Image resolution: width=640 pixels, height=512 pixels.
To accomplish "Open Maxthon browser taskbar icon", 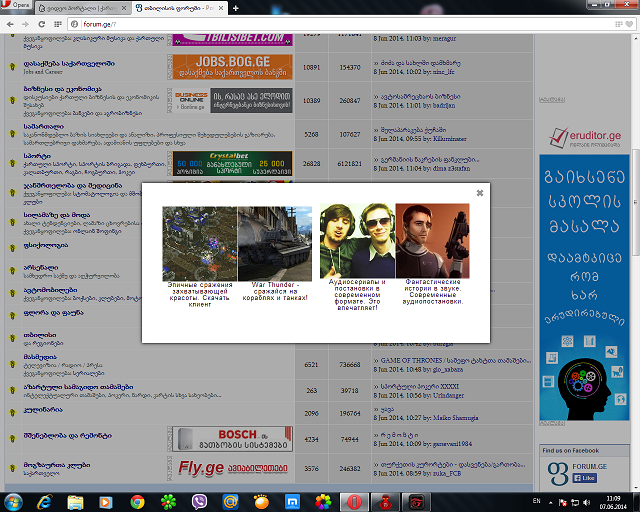I will [292, 502].
